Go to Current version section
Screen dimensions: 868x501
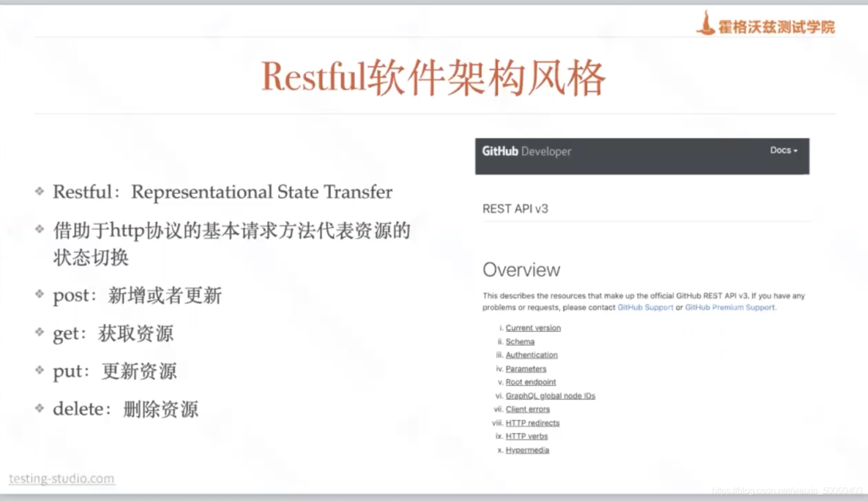point(533,328)
